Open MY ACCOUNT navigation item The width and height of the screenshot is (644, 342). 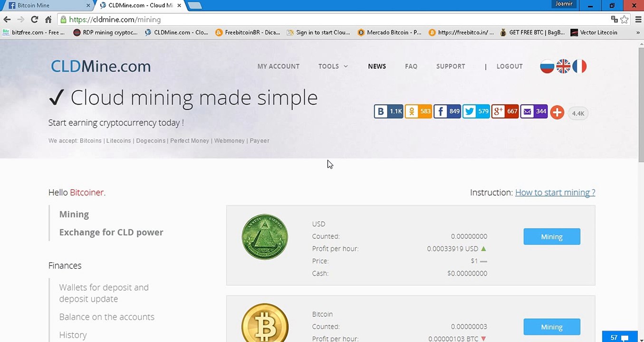click(279, 66)
